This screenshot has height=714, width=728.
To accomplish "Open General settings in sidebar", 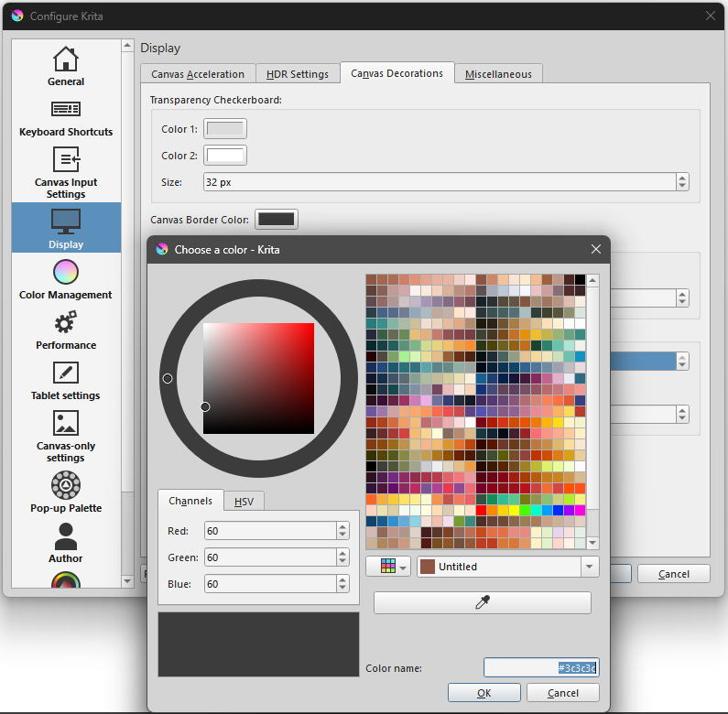I will (66, 66).
